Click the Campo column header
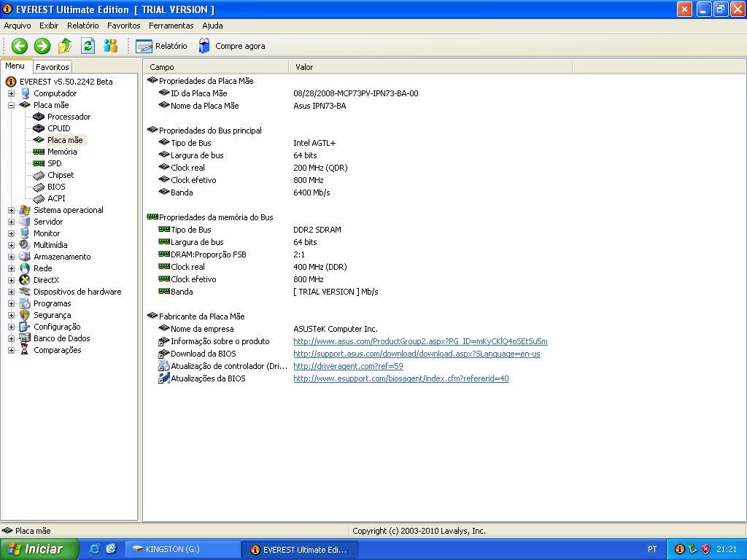The height and width of the screenshot is (560, 747). coord(216,67)
